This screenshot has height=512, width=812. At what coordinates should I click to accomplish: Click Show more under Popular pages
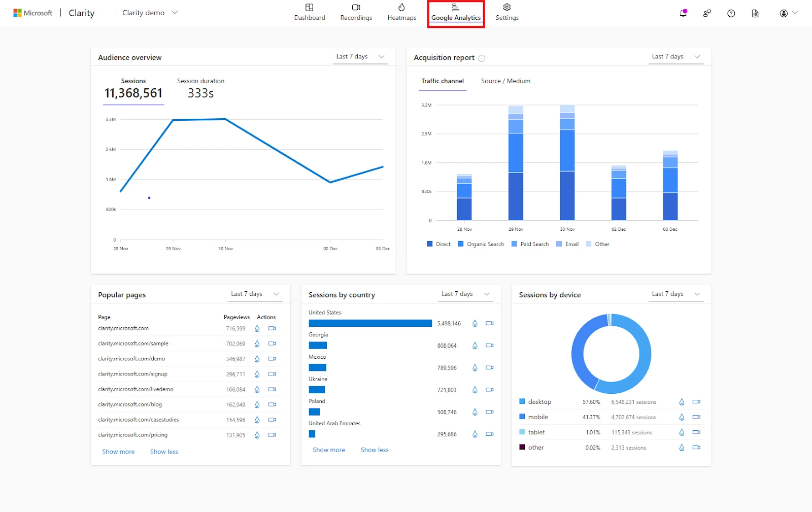coord(118,451)
